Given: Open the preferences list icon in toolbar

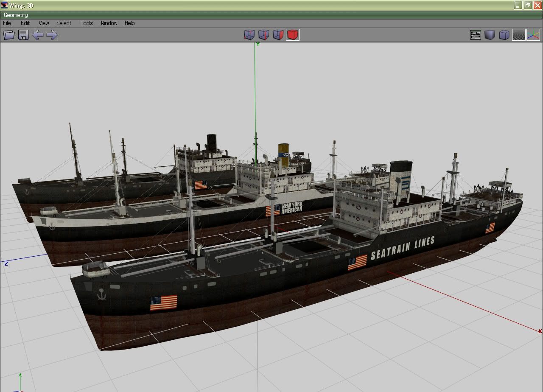Looking at the screenshot, I should tap(476, 35).
